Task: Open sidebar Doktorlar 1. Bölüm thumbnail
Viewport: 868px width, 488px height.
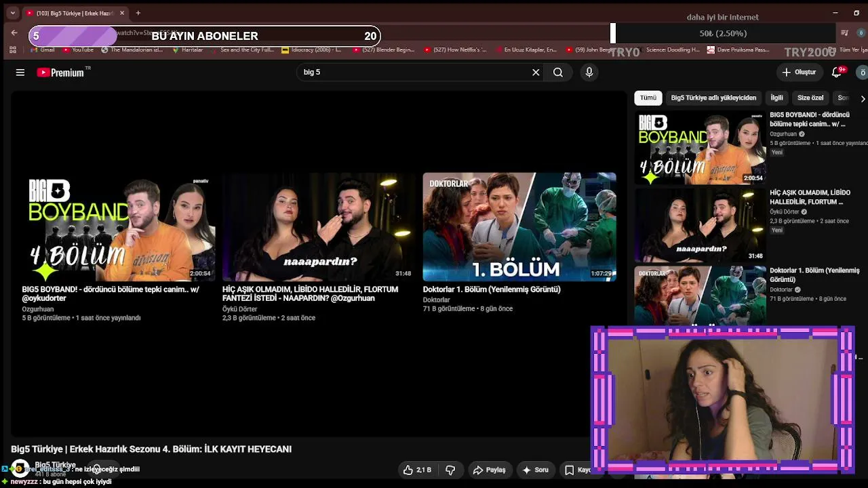Action: click(701, 296)
